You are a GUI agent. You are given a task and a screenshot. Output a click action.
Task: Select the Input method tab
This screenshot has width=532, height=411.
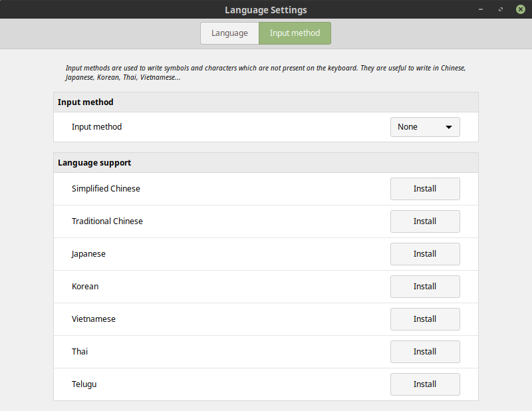click(295, 33)
